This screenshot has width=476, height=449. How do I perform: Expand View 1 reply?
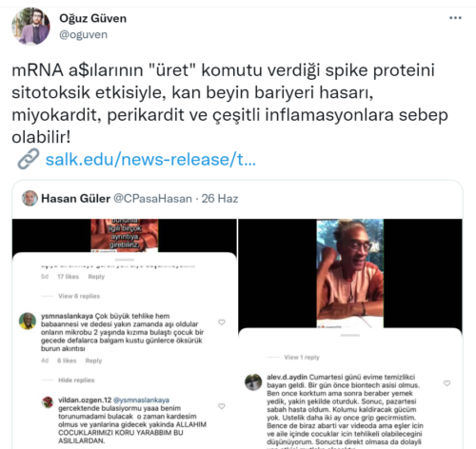click(x=302, y=357)
